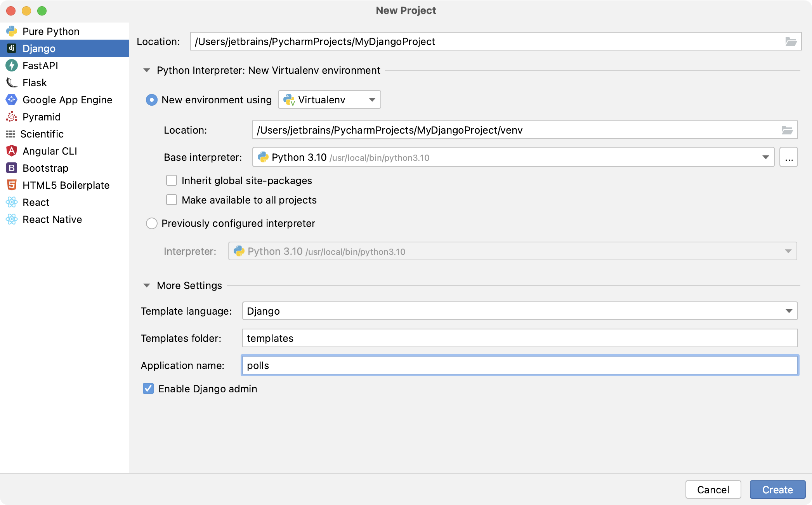Click the folder browse icon for Location
The image size is (812, 505).
tap(791, 41)
